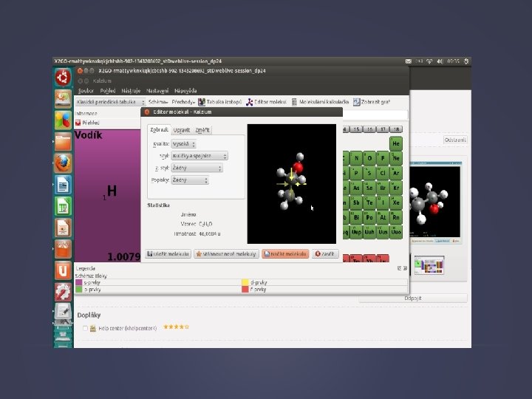This screenshot has height=399, width=532.
Task: Open Pohled menu
Action: [108, 91]
